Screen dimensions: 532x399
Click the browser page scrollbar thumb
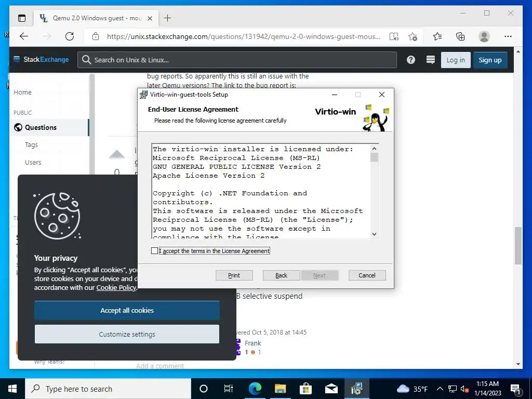pyautogui.click(x=518, y=246)
